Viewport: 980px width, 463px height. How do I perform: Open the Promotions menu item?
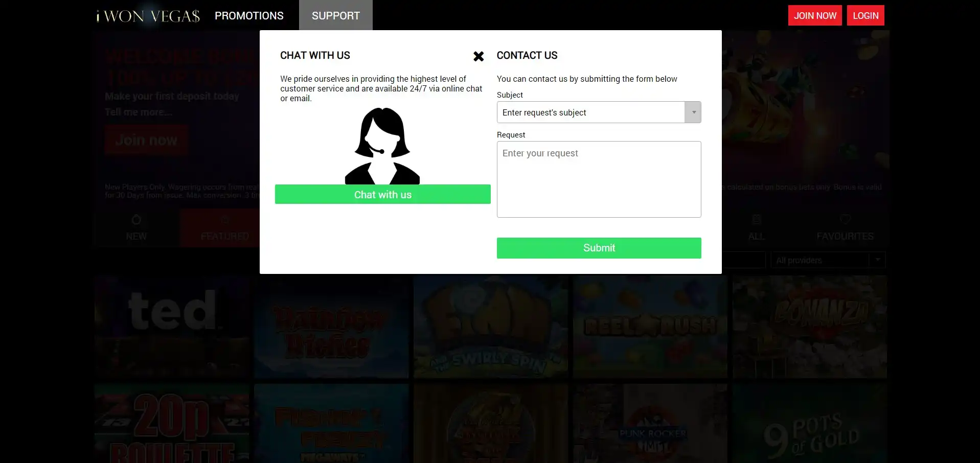click(249, 16)
